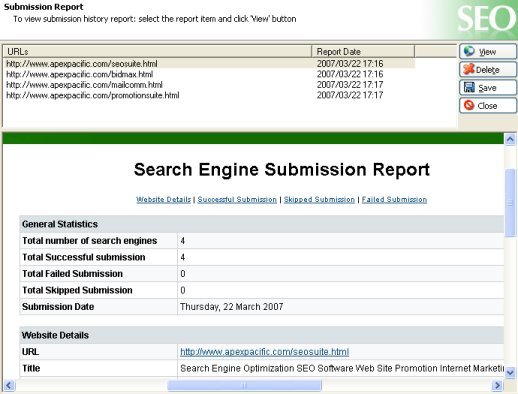Click the date 2007/03/22 17:17 for promotionsuite.html
518x394 pixels.
(x=350, y=95)
